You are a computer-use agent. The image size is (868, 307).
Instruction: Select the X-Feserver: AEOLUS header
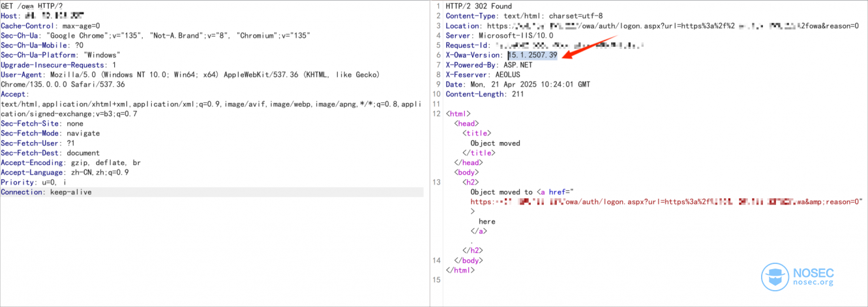[x=483, y=74]
